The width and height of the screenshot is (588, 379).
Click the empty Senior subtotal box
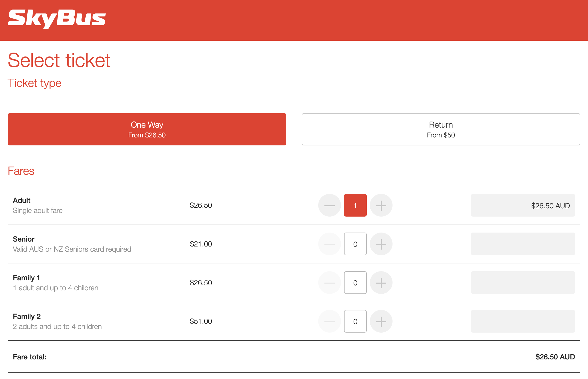coord(523,244)
